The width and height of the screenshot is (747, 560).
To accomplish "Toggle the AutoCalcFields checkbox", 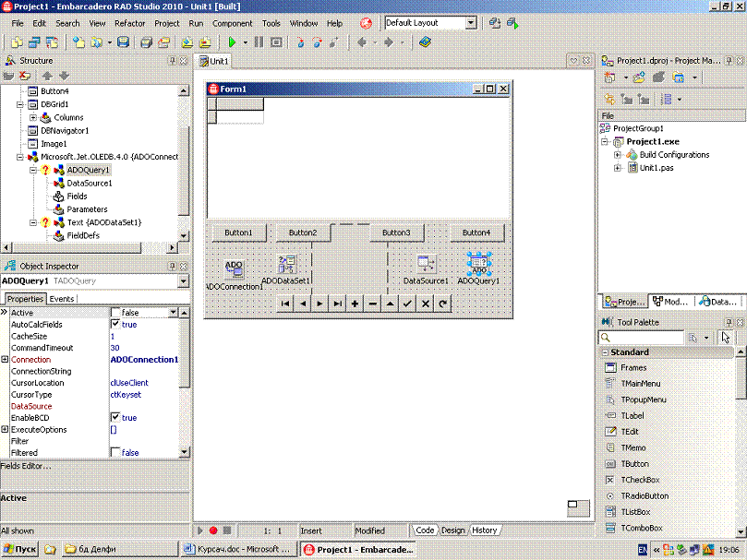I will [x=115, y=325].
